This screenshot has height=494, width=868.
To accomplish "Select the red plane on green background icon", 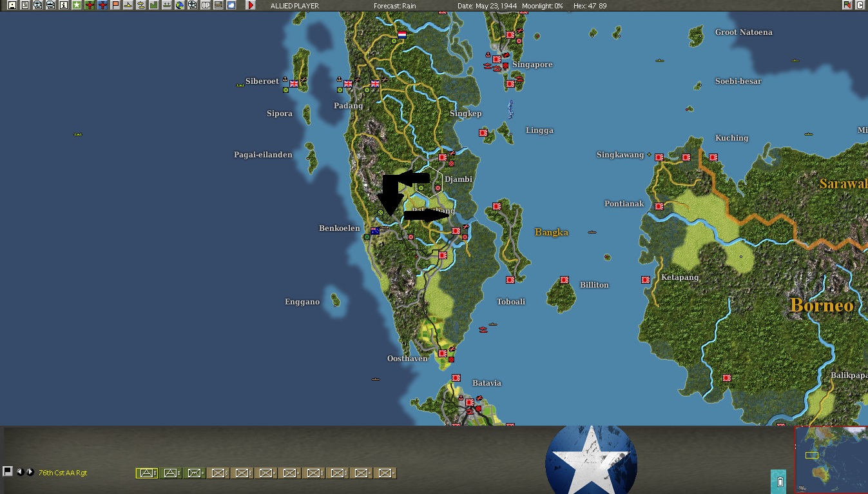I will click(x=90, y=5).
